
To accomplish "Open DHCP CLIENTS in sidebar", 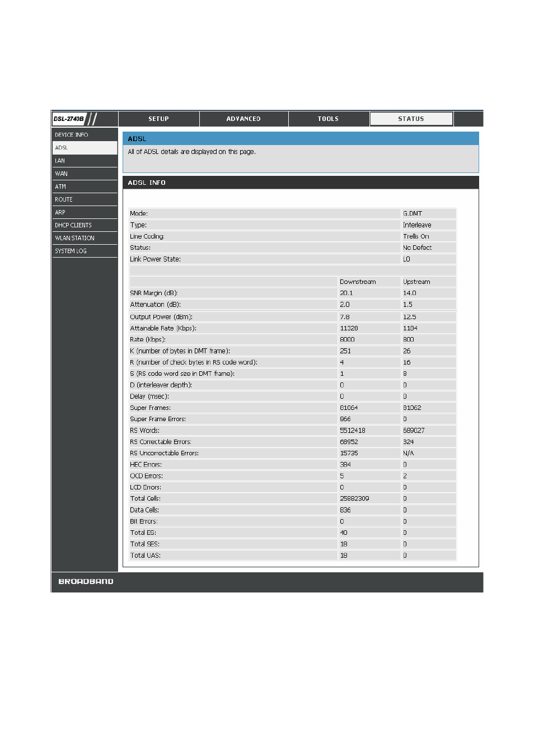I will (x=85, y=225).
